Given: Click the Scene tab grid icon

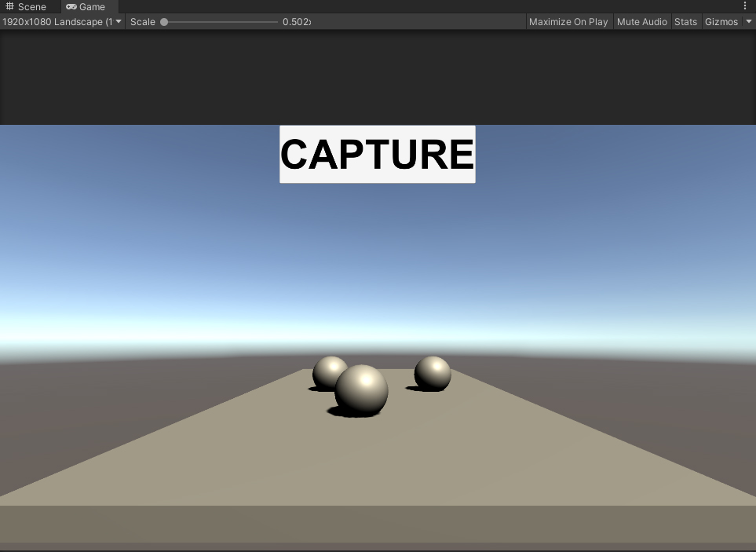Looking at the screenshot, I should tap(10, 6).
